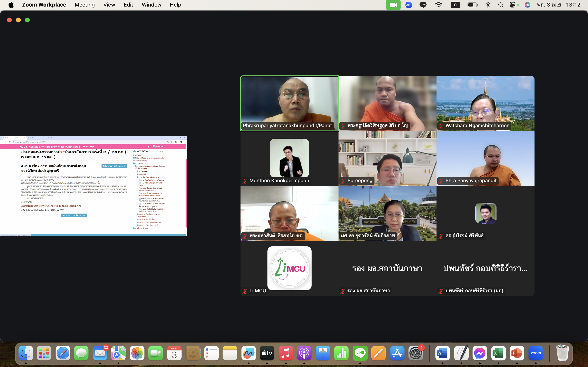Open the Mail app with 33 badge
This screenshot has width=588, height=367.
pyautogui.click(x=100, y=353)
